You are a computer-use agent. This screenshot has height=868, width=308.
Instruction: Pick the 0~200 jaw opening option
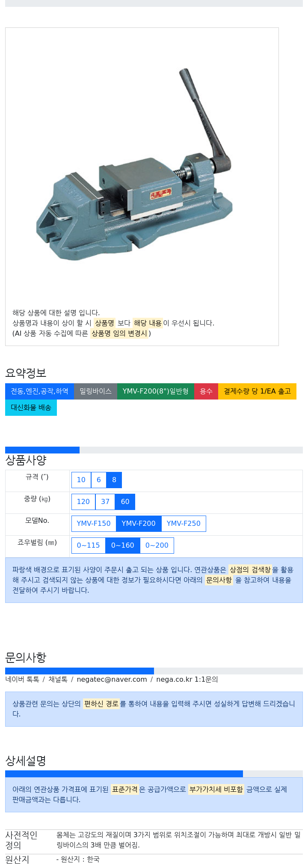pos(157,546)
